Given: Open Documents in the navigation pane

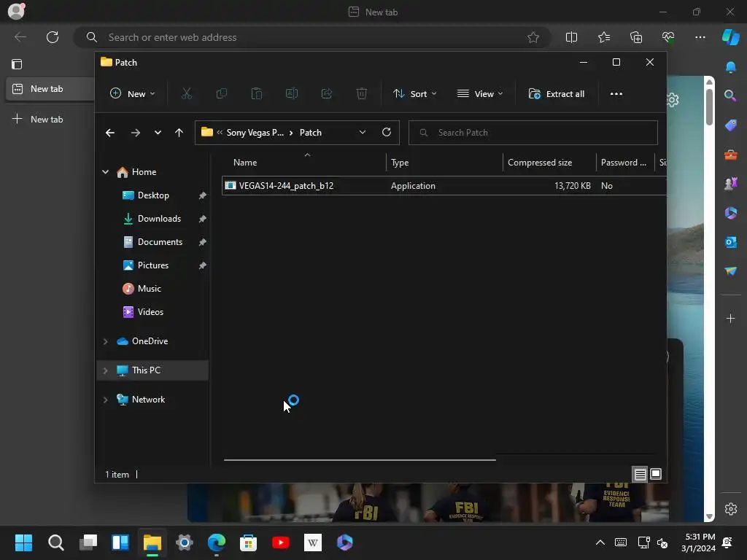Looking at the screenshot, I should (x=160, y=242).
